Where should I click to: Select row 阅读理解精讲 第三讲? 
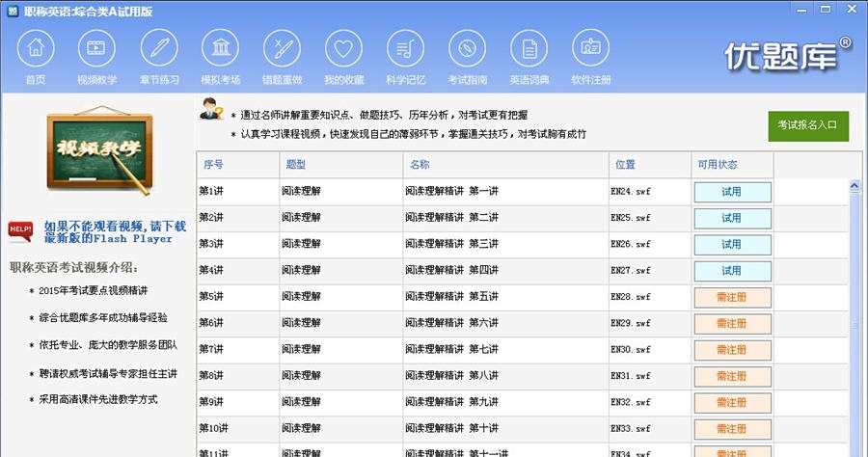point(522,245)
